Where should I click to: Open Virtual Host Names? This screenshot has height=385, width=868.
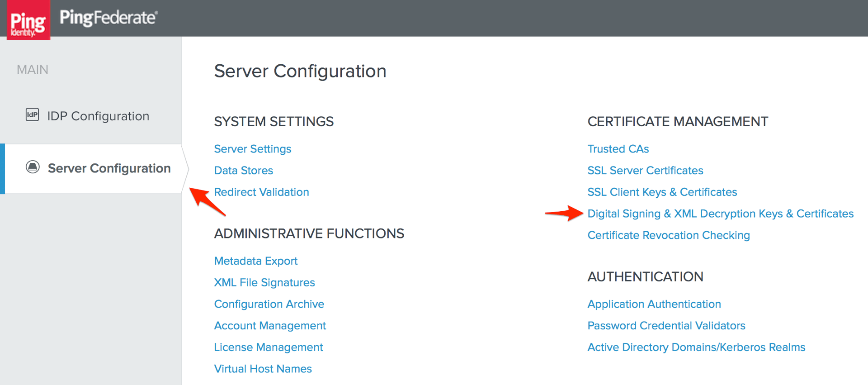click(x=263, y=369)
